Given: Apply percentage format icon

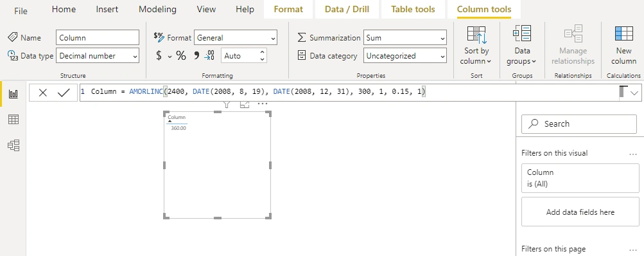Looking at the screenshot, I should tap(181, 55).
